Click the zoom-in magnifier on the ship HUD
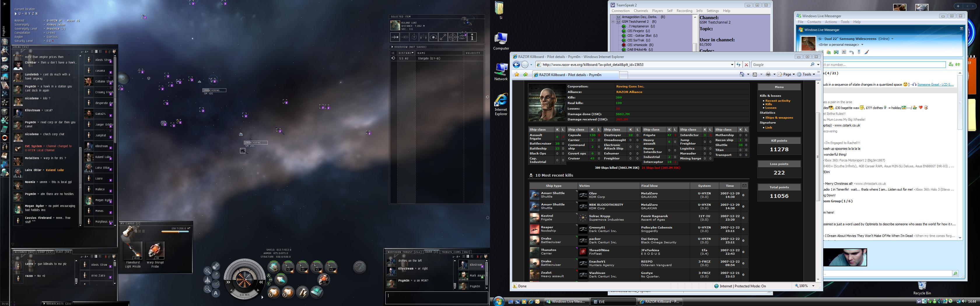980x306 pixels. tap(207, 271)
